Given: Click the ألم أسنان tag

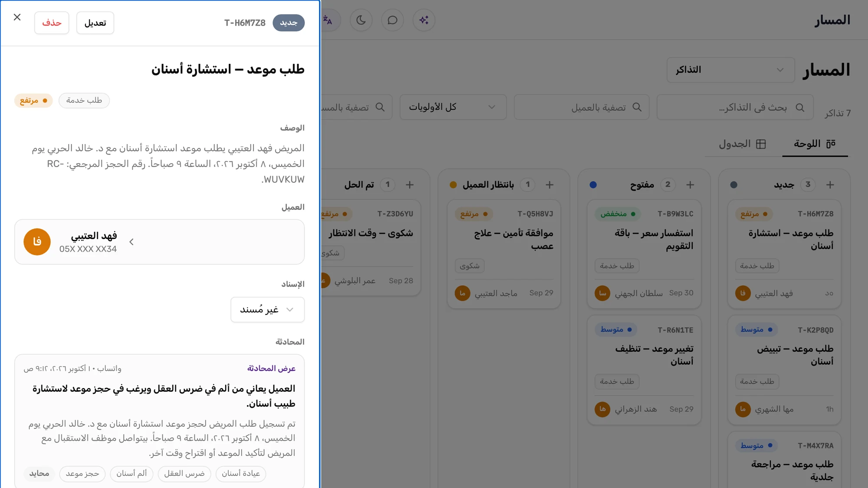Looking at the screenshot, I should [x=132, y=474].
